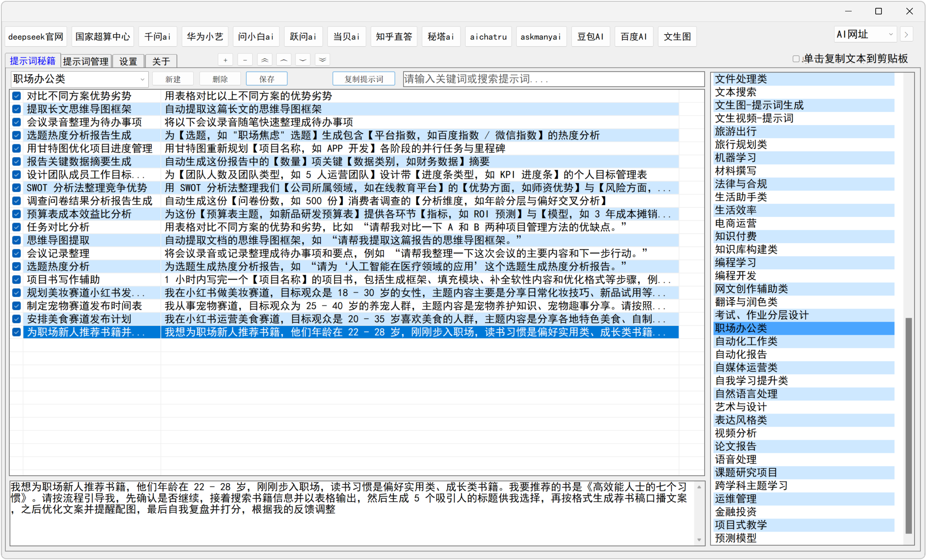Select the 制定宠物赛道发布时间表 row
This screenshot has height=560, width=926.
click(345, 306)
